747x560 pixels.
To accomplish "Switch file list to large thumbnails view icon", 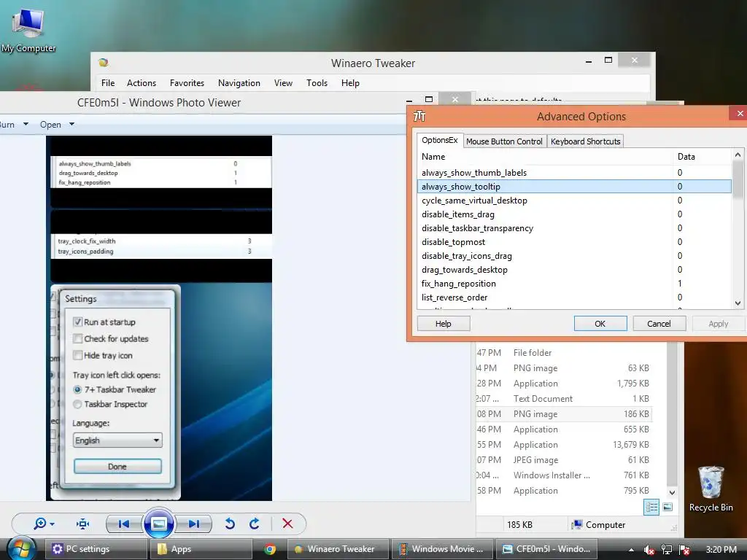I will (667, 507).
